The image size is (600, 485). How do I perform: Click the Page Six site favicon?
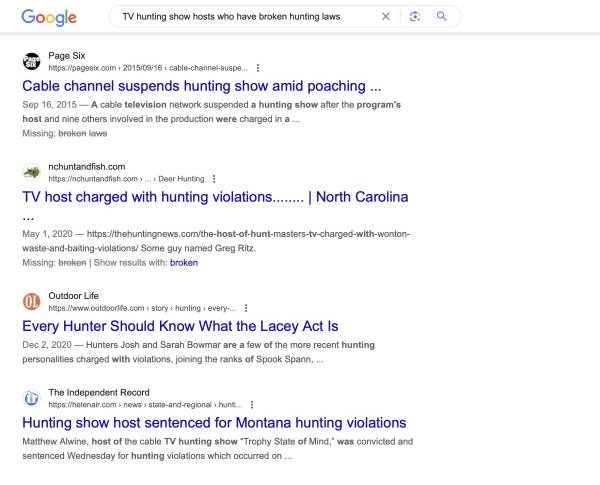tap(31, 61)
